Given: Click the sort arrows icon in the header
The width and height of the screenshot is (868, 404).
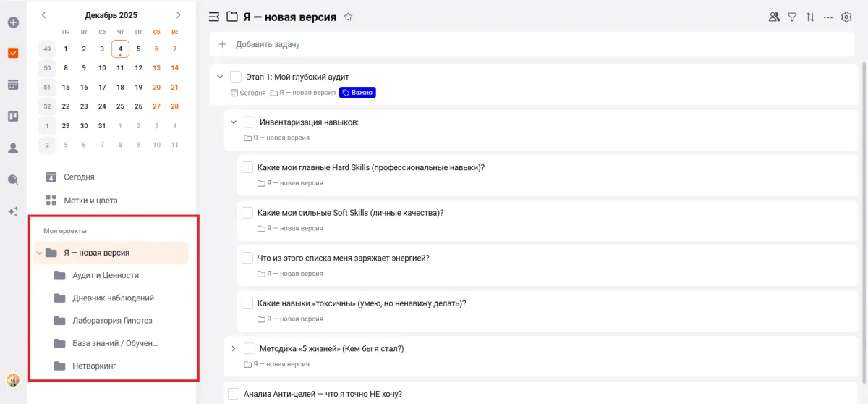Looking at the screenshot, I should pyautogui.click(x=810, y=17).
